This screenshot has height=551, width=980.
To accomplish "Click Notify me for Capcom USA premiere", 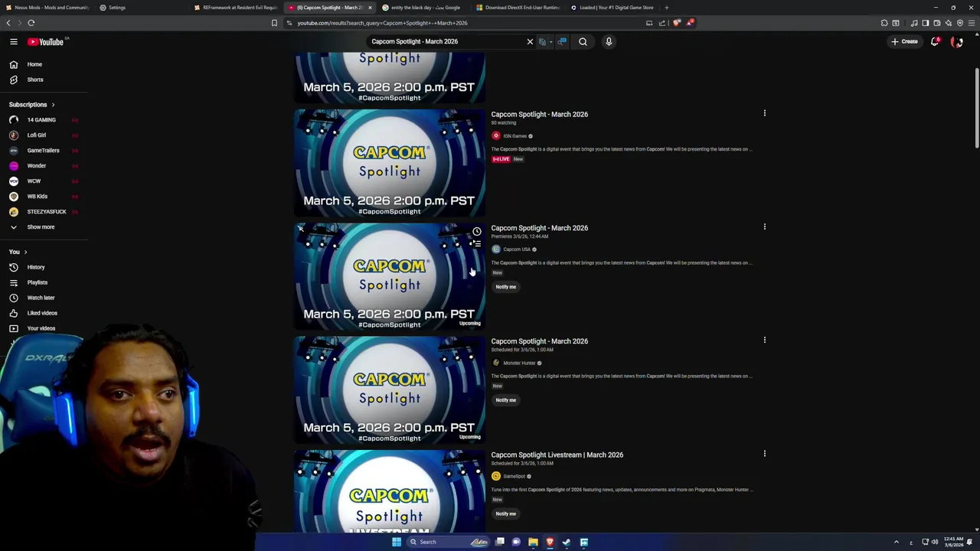I will (x=505, y=287).
